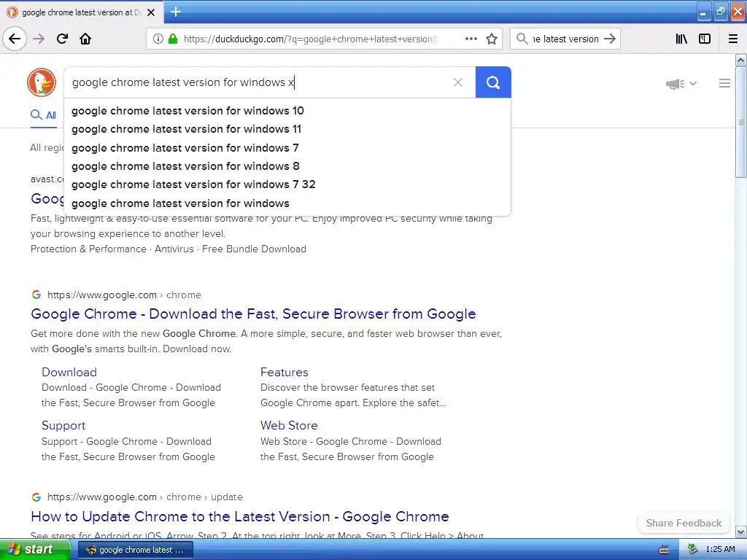Click the Firefox search bar text

pyautogui.click(x=565, y=39)
